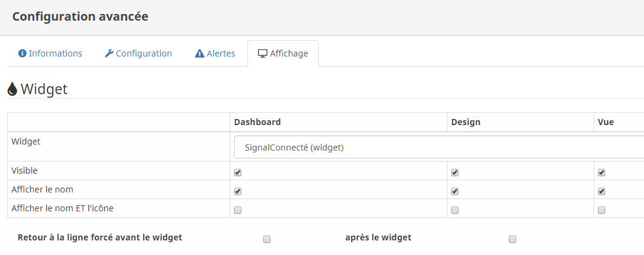The height and width of the screenshot is (255, 644).
Task: Click the droplet icon beside Widget heading
Action: [12, 89]
